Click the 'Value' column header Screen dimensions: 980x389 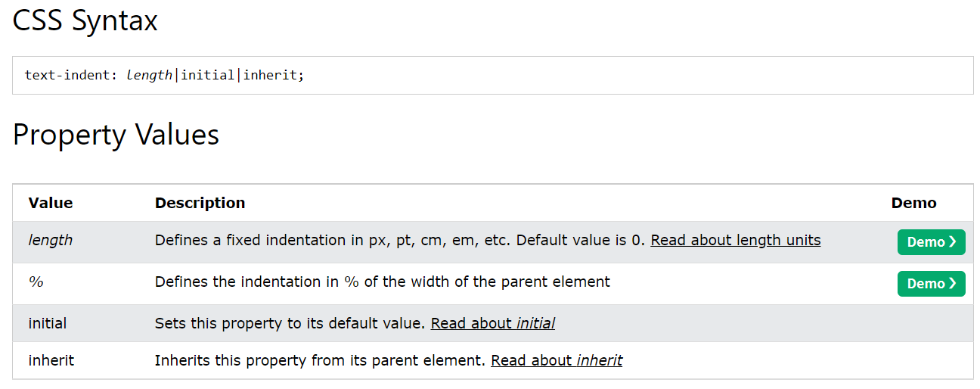coord(51,203)
